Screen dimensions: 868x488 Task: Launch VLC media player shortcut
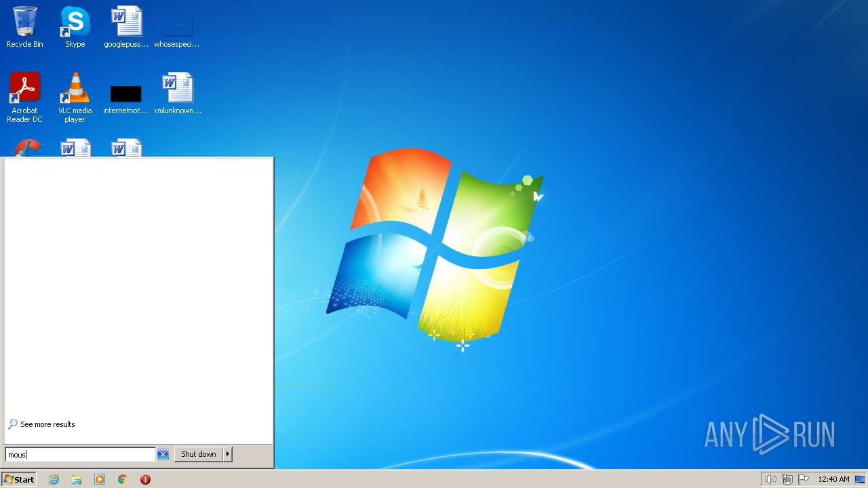pos(75,98)
